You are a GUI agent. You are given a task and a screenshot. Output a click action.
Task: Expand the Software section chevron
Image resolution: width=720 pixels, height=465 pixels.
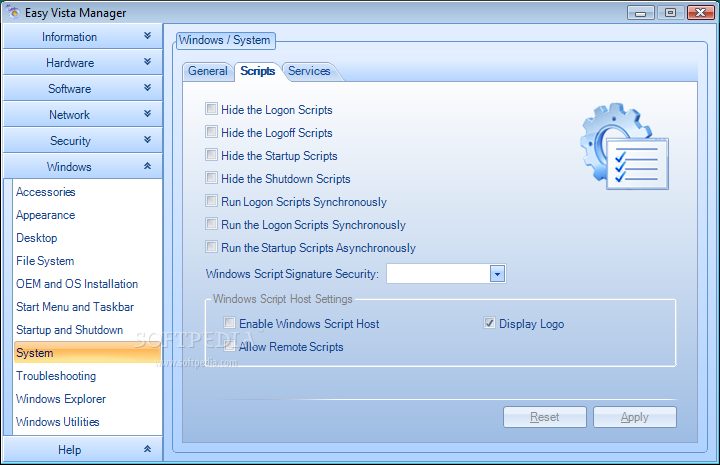[x=147, y=87]
